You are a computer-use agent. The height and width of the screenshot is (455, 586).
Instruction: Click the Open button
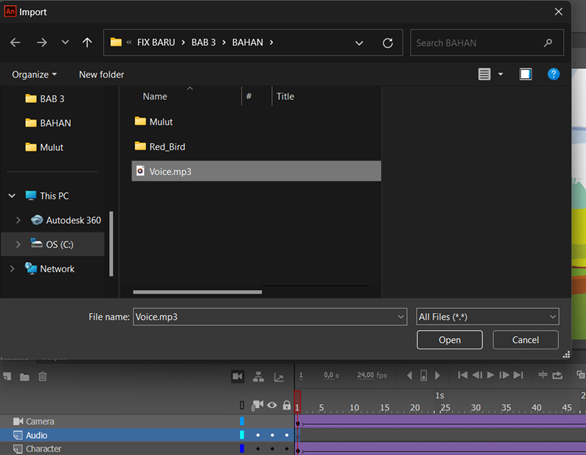coord(450,340)
